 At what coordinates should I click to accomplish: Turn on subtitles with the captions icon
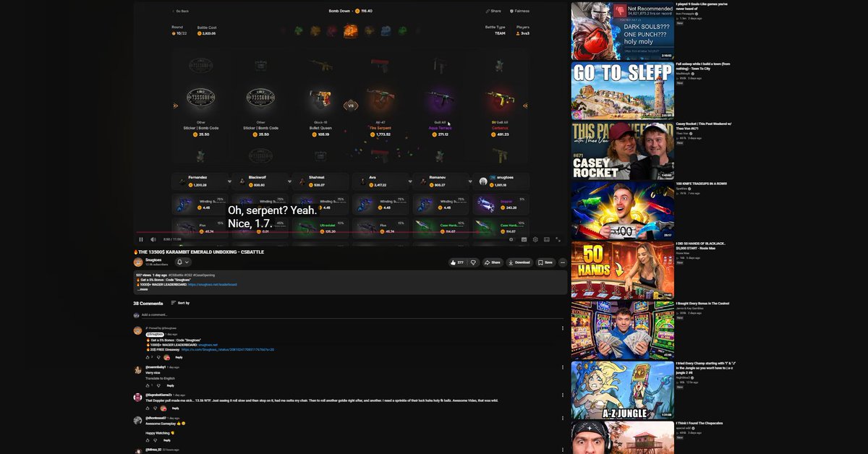(524, 239)
